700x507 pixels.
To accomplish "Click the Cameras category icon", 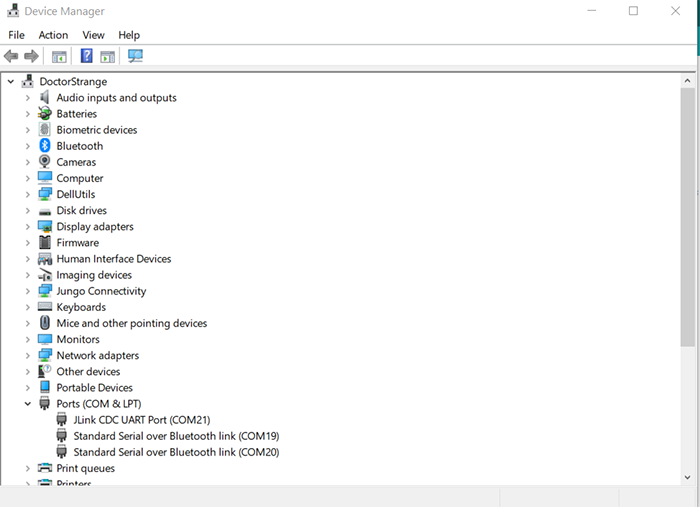I will click(45, 162).
